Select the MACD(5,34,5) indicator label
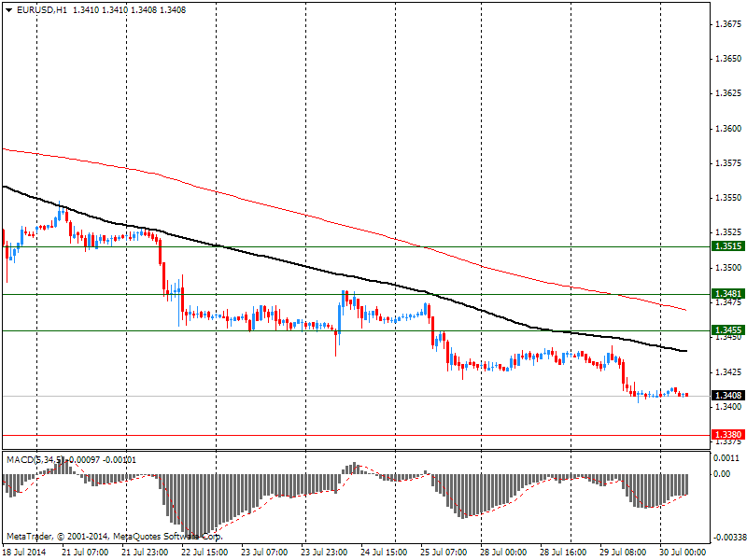 (x=35, y=459)
